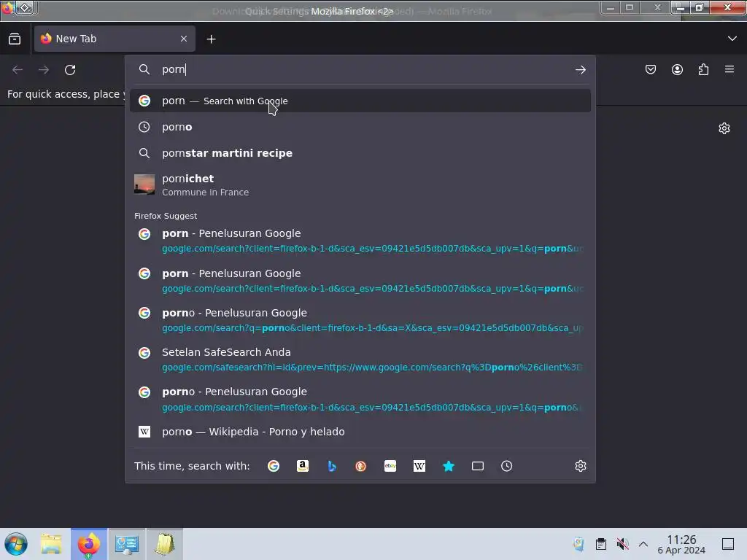Open clipboard tray icon
The image size is (747, 560).
(601, 544)
